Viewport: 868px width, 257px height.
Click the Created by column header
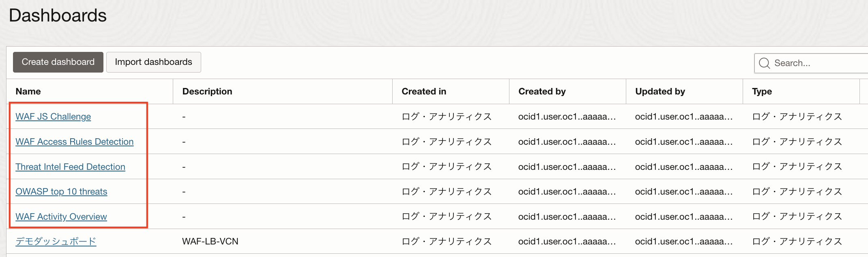point(541,92)
